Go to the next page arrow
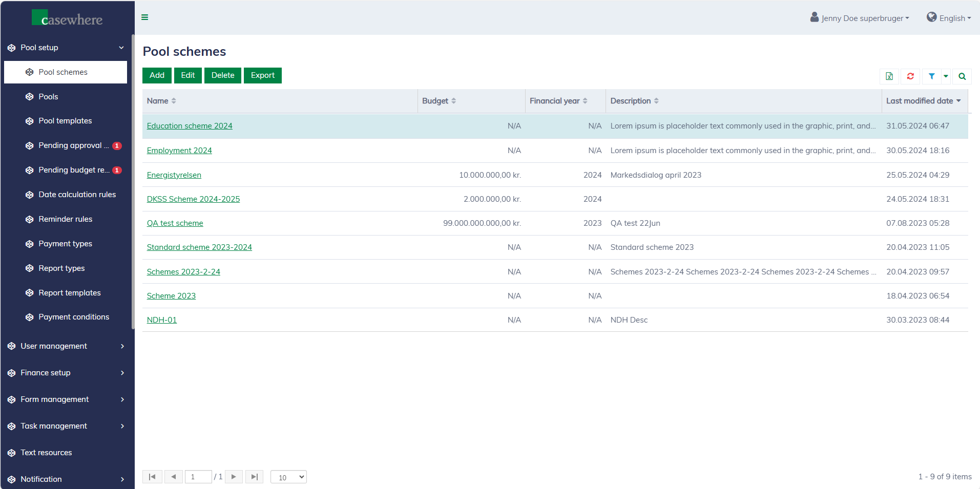Viewport: 980px width, 489px height. tap(234, 477)
